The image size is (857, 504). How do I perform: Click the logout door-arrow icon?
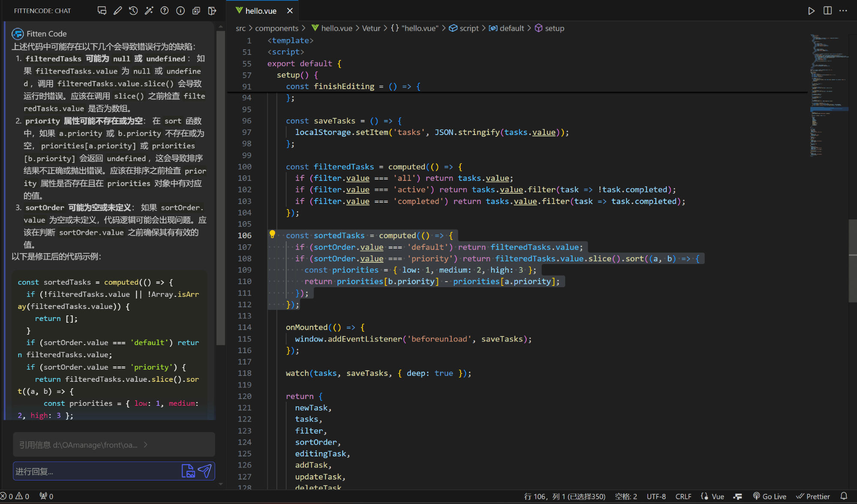(x=212, y=11)
